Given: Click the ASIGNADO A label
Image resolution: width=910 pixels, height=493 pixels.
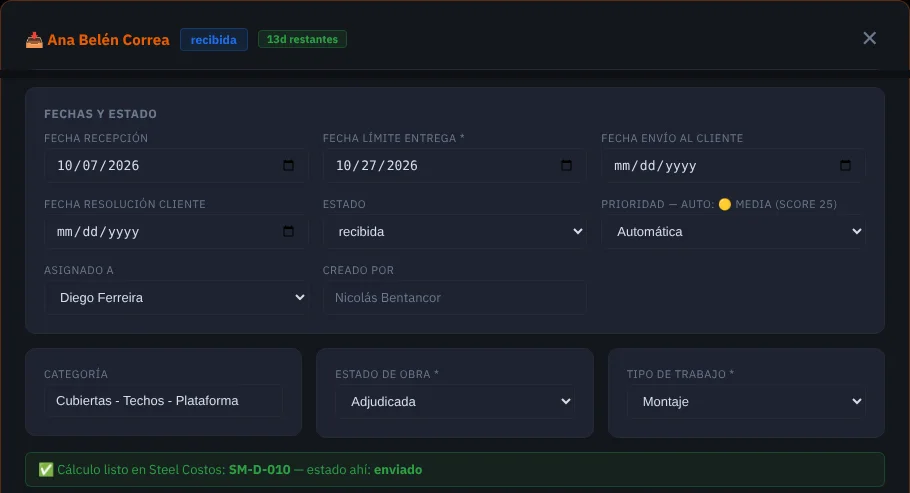Looking at the screenshot, I should click(x=79, y=271).
